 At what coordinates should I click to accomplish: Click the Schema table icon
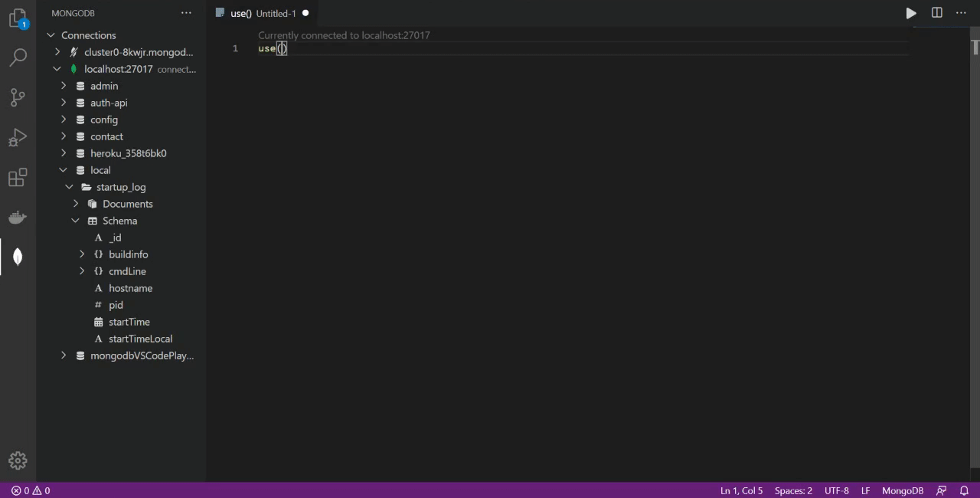pos(93,221)
